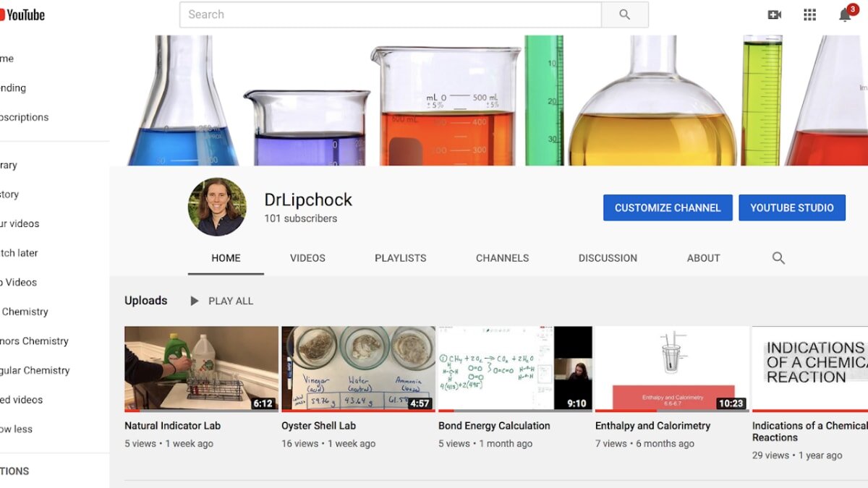The height and width of the screenshot is (488, 868).
Task: Click into the Search field
Action: click(x=391, y=14)
